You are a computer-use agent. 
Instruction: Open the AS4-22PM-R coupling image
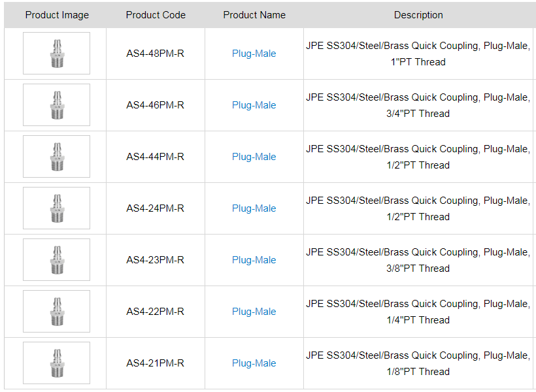point(56,312)
